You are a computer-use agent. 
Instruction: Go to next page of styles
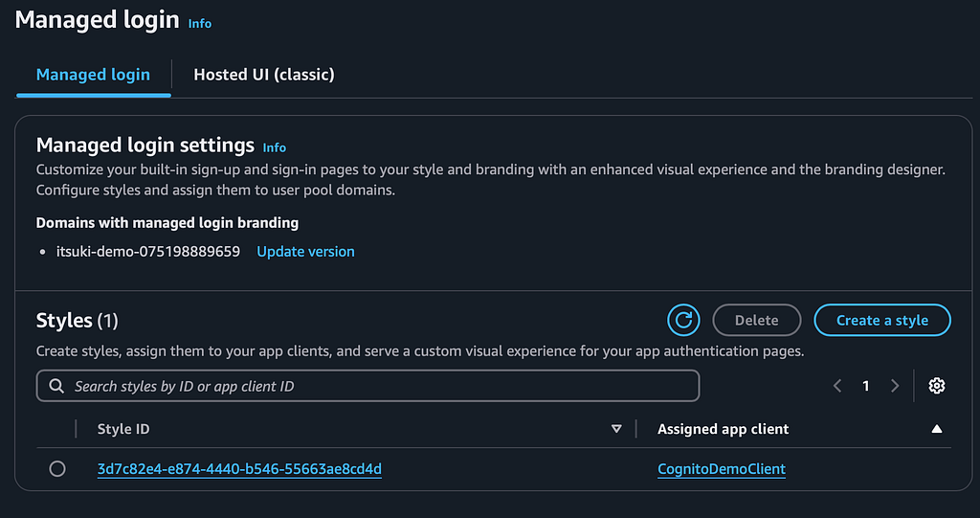pyautogui.click(x=895, y=386)
